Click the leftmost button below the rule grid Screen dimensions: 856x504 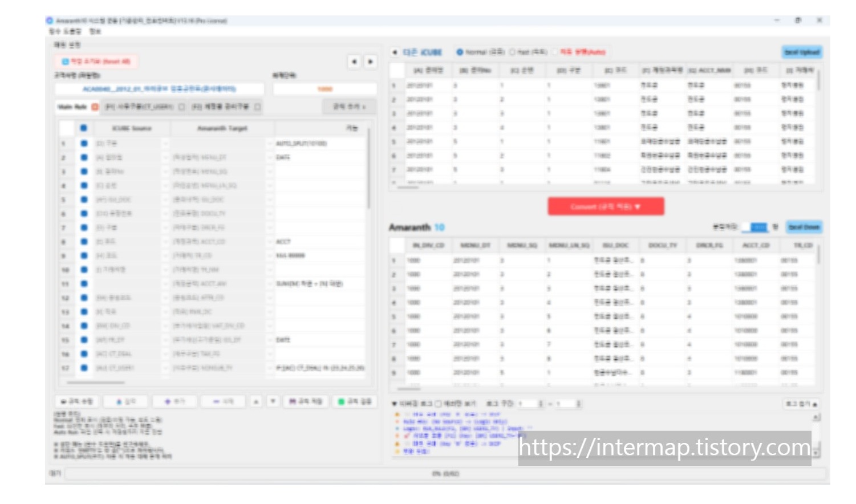coord(76,401)
